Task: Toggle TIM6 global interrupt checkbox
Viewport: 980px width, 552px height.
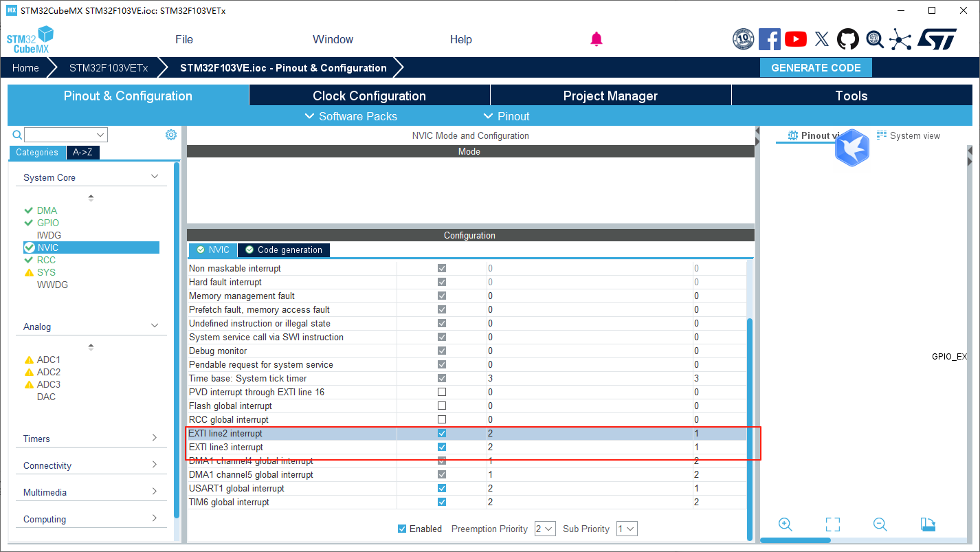Action: click(x=442, y=502)
